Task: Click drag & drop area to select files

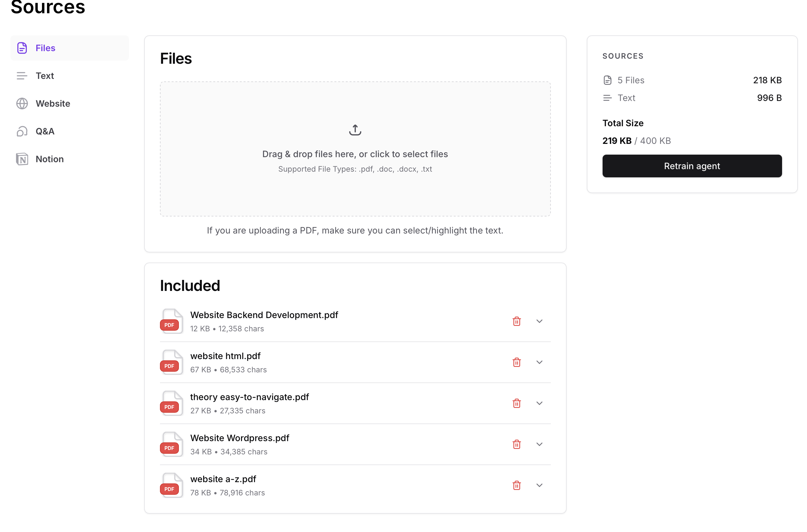Action: coord(355,154)
